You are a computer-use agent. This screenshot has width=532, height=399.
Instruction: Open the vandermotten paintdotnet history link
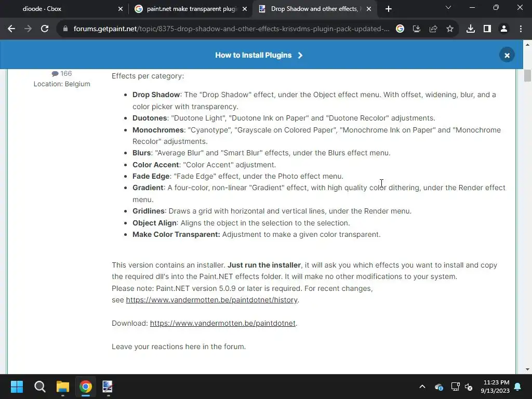point(211,300)
